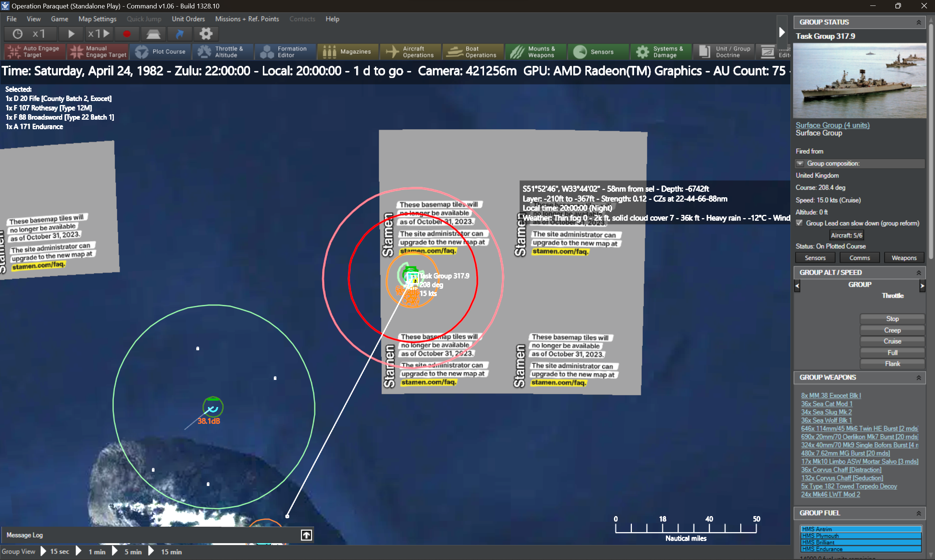Open the Formation Editor

[285, 52]
